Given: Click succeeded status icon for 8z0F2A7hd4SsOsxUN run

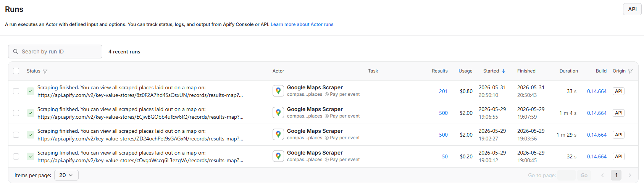Looking at the screenshot, I should click(31, 91).
